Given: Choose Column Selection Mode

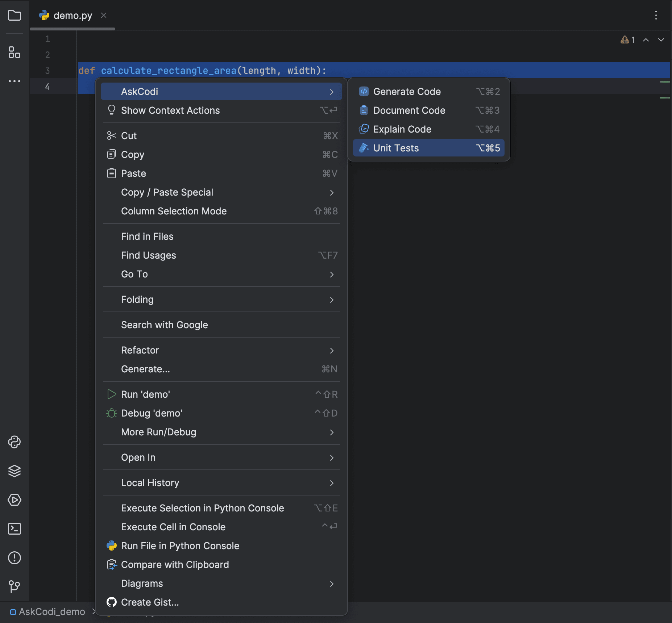Looking at the screenshot, I should tap(221, 211).
